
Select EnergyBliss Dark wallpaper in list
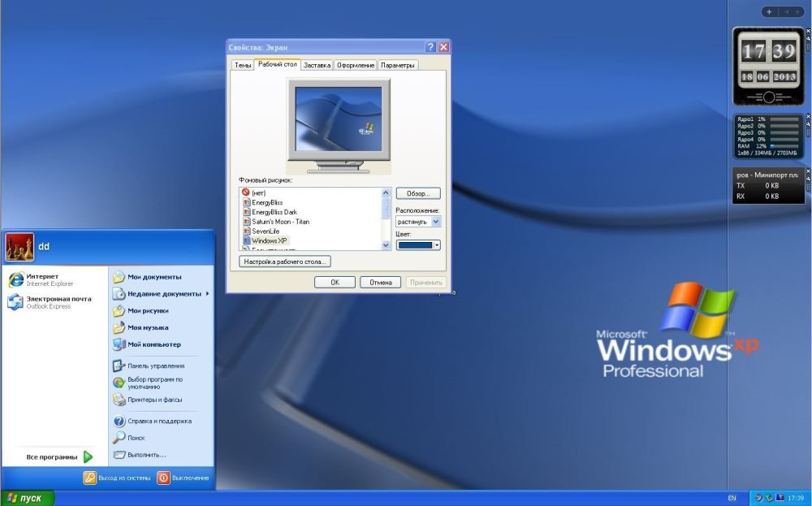tap(274, 212)
